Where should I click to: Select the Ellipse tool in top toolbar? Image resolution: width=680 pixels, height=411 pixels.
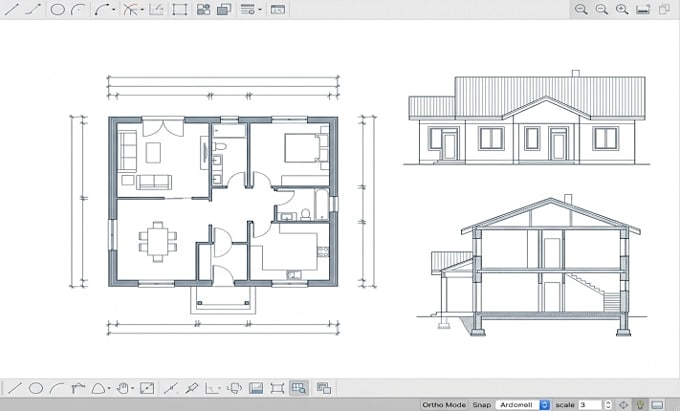(x=57, y=9)
